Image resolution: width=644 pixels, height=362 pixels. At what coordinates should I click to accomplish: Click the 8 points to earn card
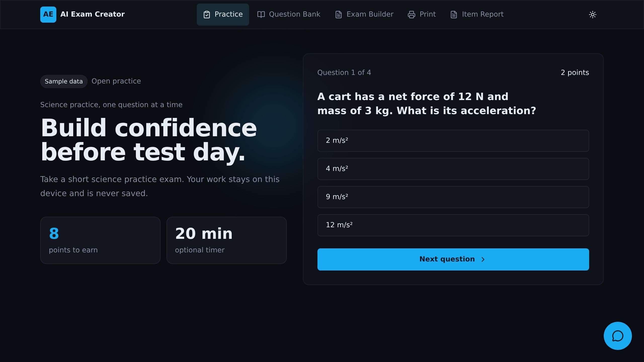pyautogui.click(x=100, y=240)
